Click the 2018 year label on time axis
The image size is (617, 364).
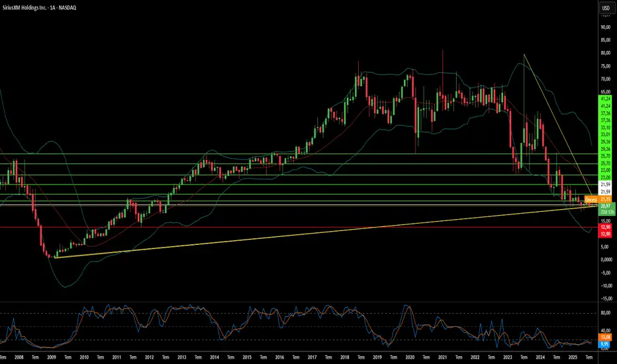pyautogui.click(x=345, y=357)
